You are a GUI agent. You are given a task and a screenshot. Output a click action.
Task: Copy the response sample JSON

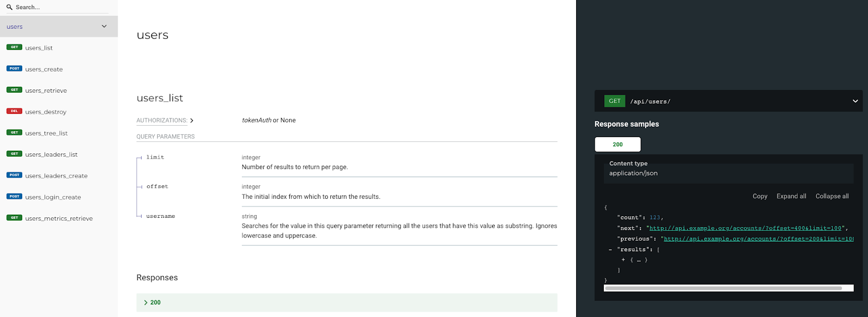[759, 196]
